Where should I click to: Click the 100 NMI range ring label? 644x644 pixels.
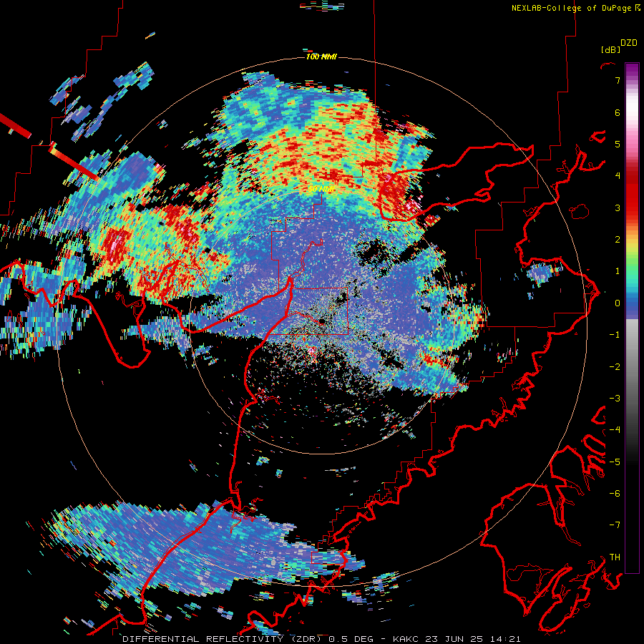(x=321, y=57)
